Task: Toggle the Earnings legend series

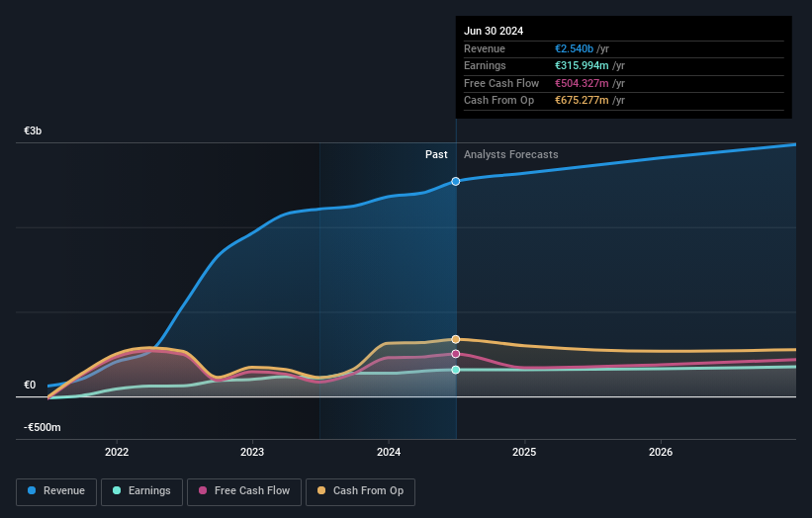Action: point(141,491)
